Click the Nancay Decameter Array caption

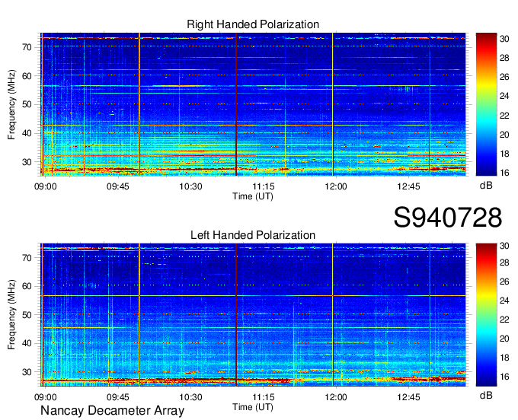coord(112,410)
